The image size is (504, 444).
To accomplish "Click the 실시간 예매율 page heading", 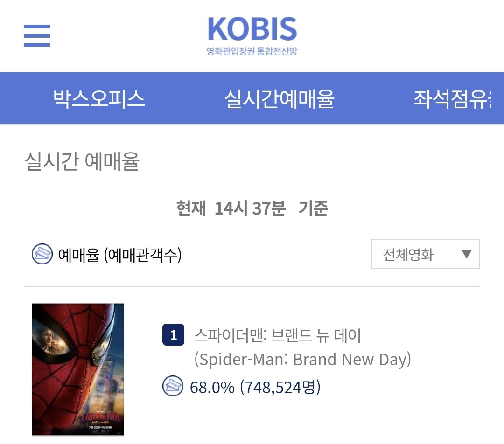I will [x=82, y=161].
